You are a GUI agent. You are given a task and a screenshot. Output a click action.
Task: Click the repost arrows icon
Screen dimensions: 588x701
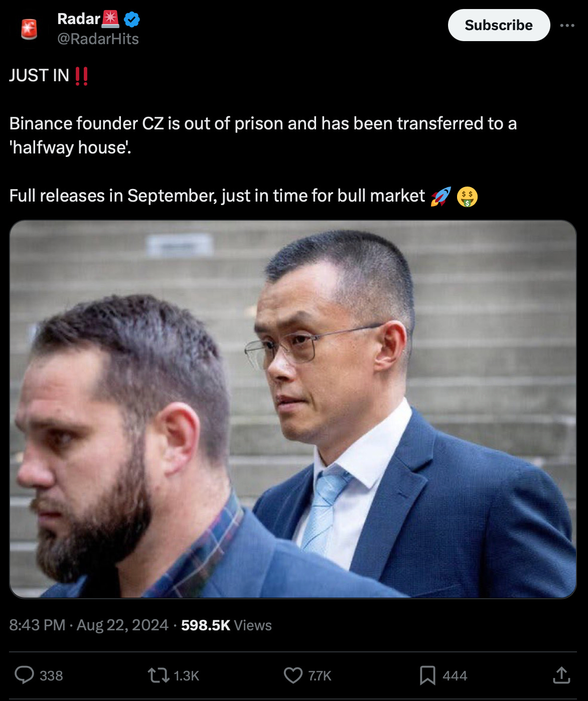159,675
